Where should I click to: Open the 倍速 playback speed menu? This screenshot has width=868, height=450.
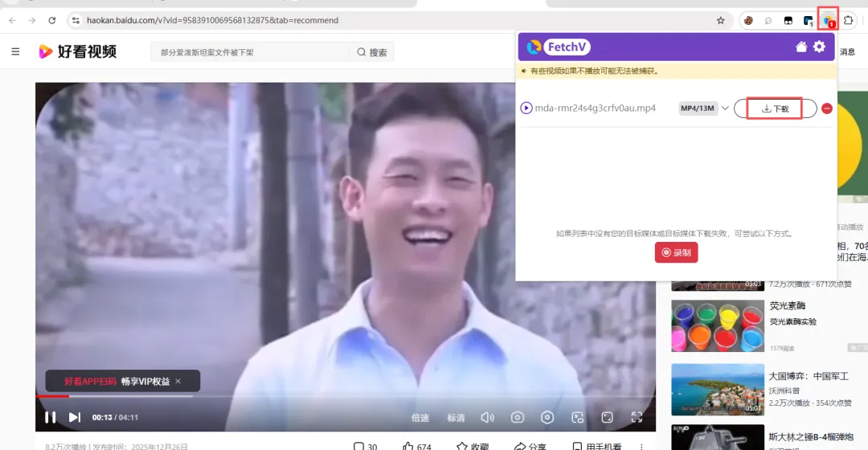(x=420, y=418)
